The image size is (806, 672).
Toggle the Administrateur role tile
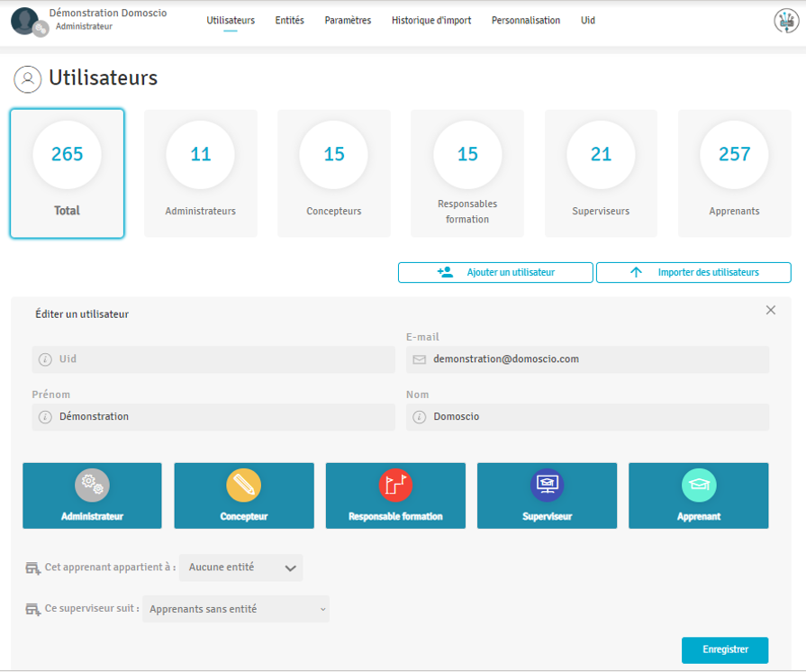tap(92, 495)
